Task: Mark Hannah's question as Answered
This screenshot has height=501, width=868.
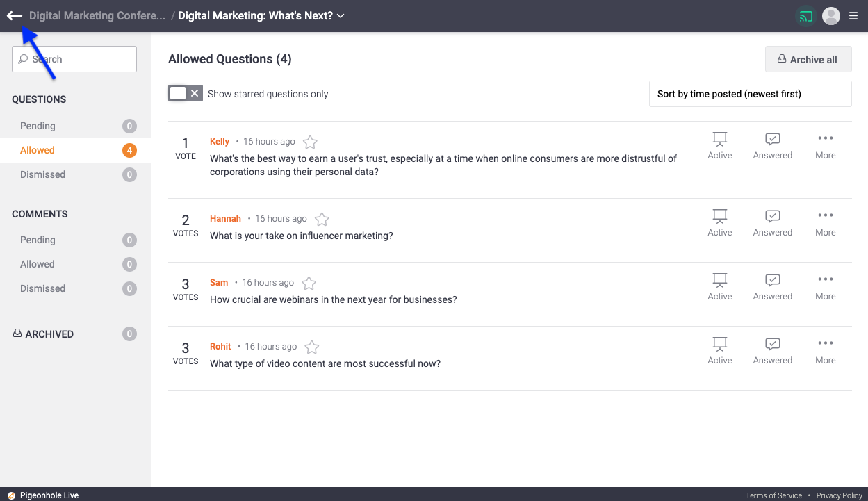Action: pyautogui.click(x=772, y=223)
